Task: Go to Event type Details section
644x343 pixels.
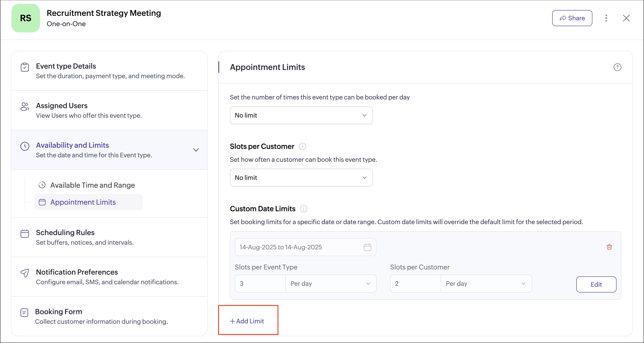Action: tap(66, 66)
